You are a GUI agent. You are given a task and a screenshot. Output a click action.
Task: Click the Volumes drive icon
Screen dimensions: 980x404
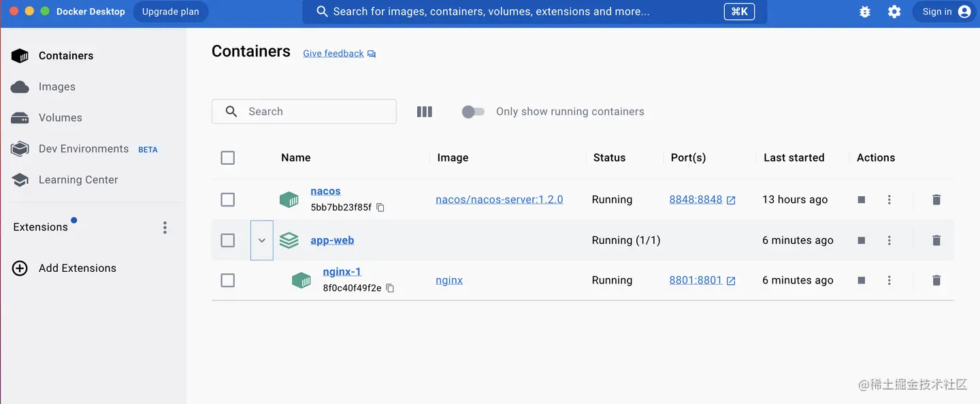pos(20,118)
